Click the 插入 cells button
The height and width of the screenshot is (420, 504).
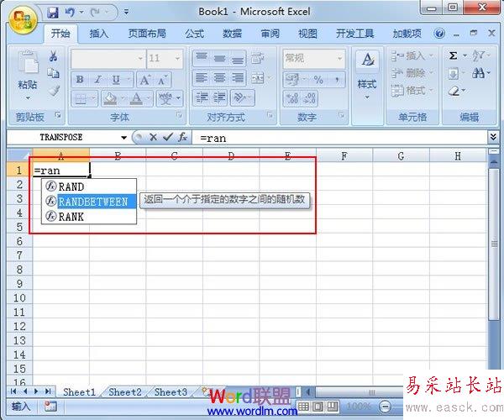(412, 56)
